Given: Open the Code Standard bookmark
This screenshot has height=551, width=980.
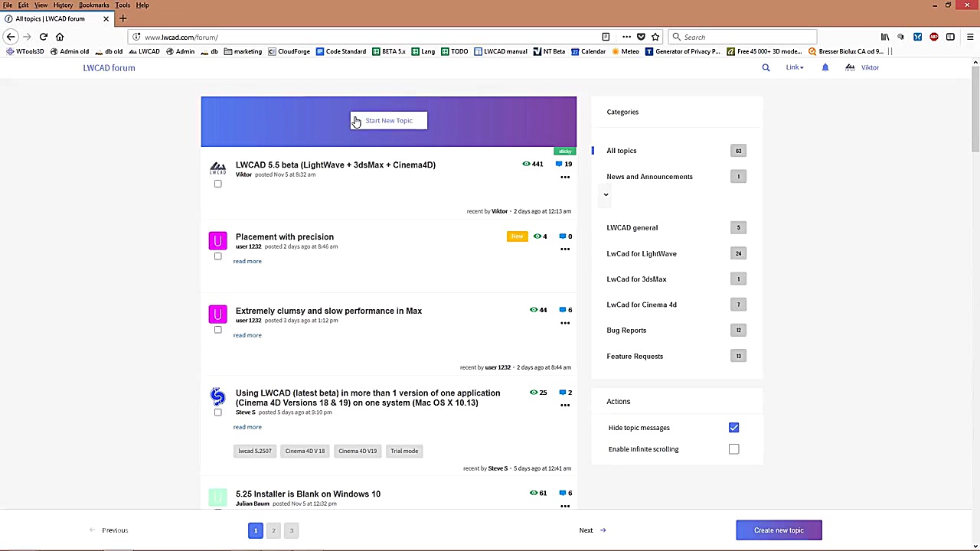Looking at the screenshot, I should (341, 51).
